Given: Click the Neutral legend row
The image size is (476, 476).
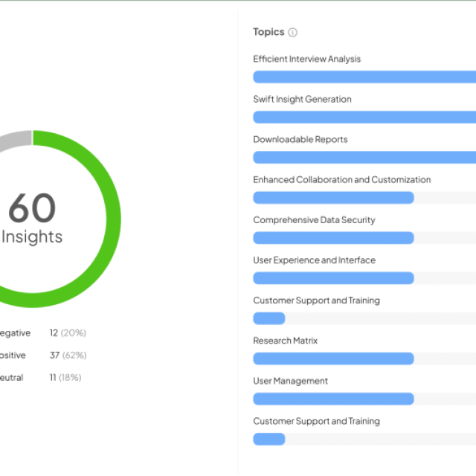Looking at the screenshot, I should [x=41, y=378].
